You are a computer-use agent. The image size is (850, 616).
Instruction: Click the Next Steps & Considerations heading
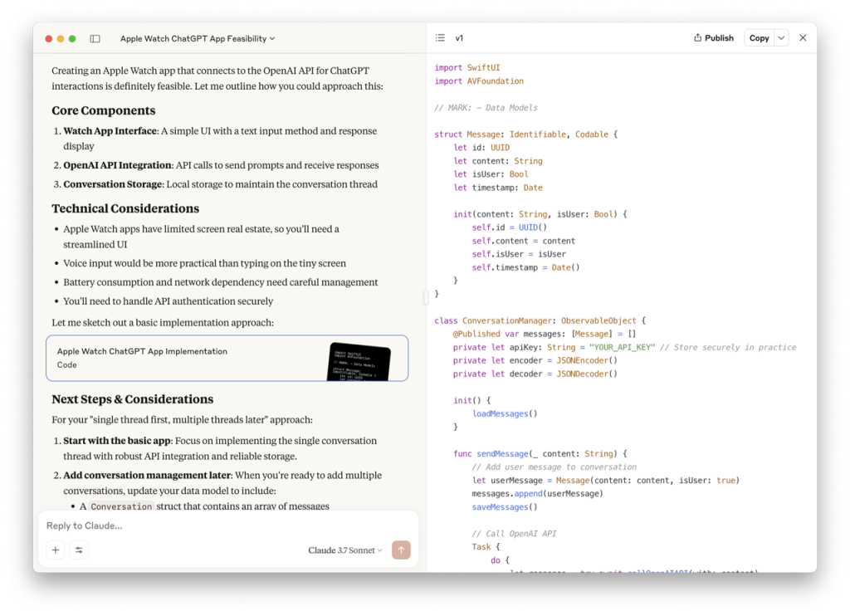[132, 399]
